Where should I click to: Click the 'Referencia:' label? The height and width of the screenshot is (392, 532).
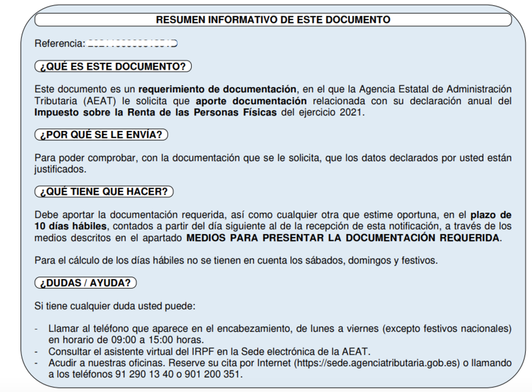(x=60, y=44)
